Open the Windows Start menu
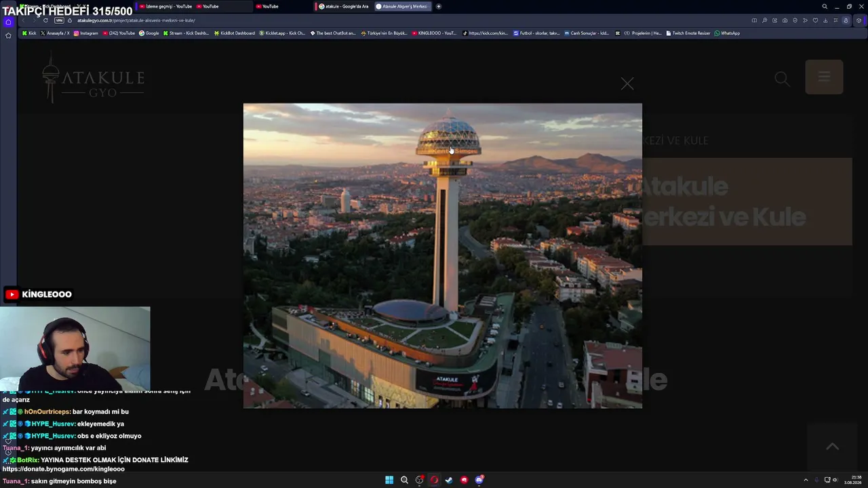Viewport: 868px width, 488px height. [x=389, y=480]
